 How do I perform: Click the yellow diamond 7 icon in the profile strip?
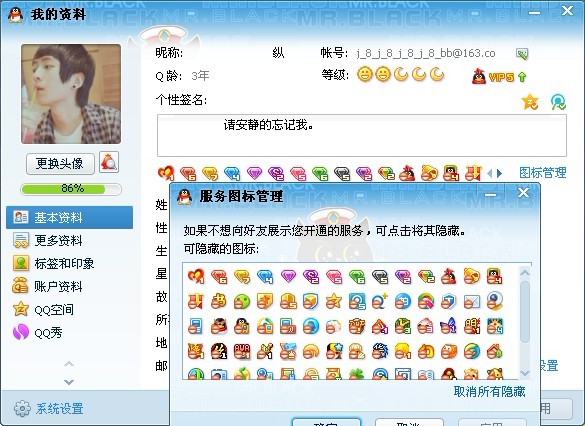pyautogui.click(x=210, y=173)
